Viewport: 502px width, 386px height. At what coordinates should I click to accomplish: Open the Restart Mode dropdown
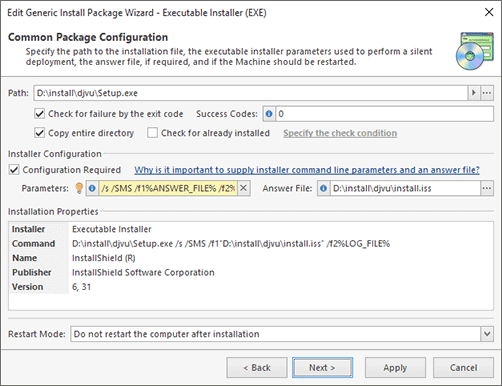[x=487, y=334]
